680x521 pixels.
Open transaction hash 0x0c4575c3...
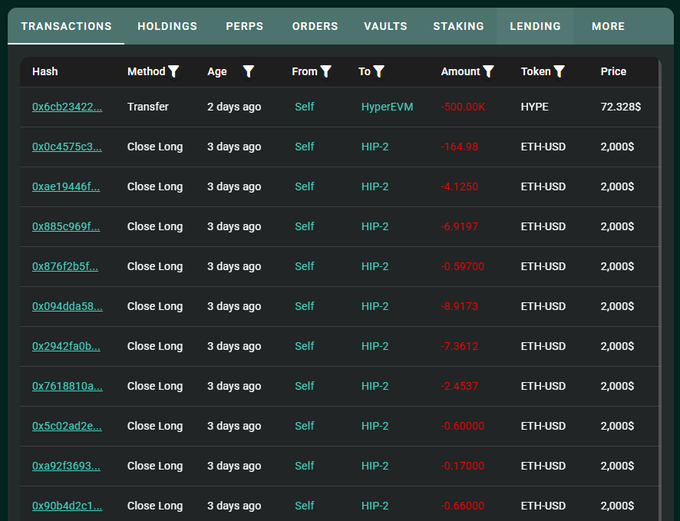coord(67,147)
